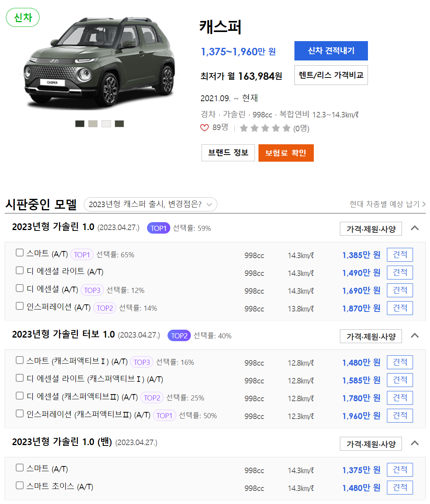Click the price range 1,375~1,960만 원
430x504 pixels.
point(238,52)
